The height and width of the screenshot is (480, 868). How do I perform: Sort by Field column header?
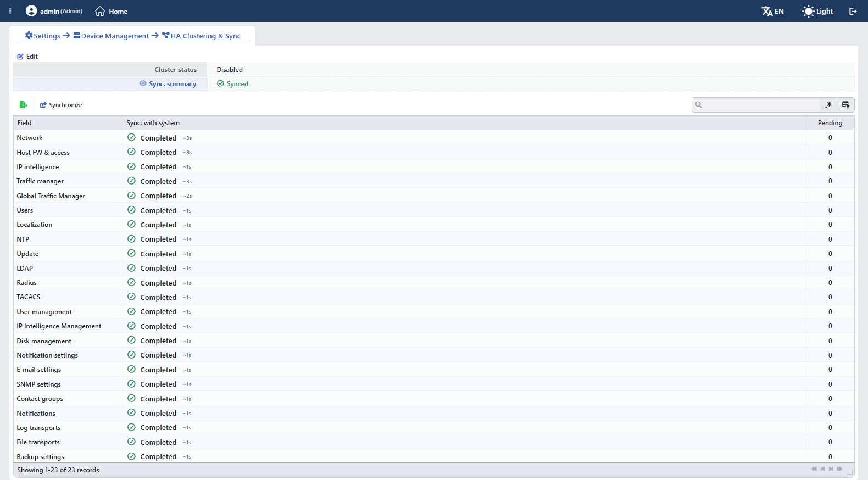68,123
